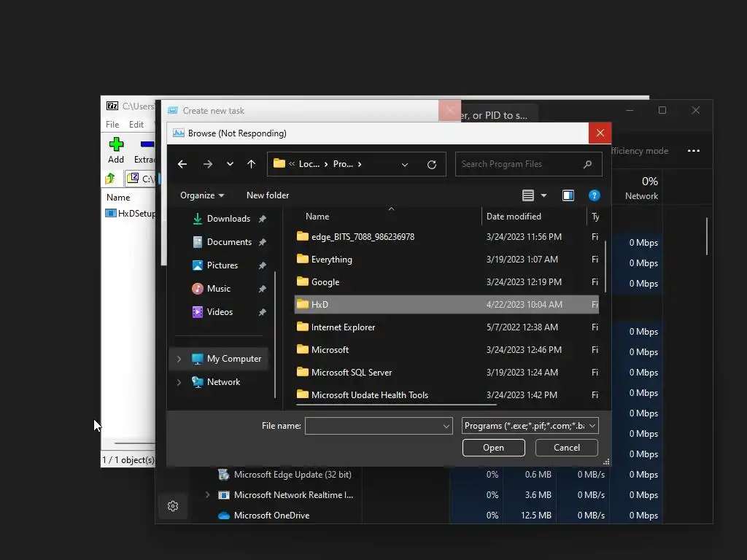Open Browse dialog help
Image resolution: width=747 pixels, height=560 pixels.
tap(594, 195)
